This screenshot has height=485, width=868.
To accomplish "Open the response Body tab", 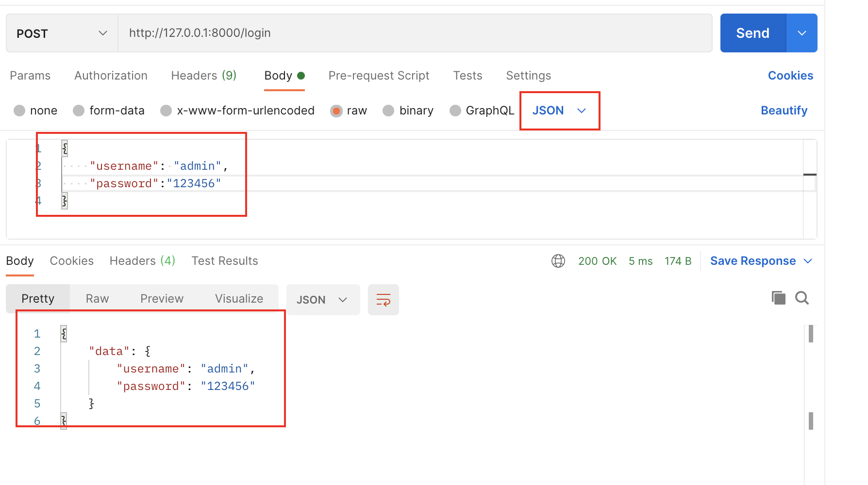I will click(x=20, y=261).
